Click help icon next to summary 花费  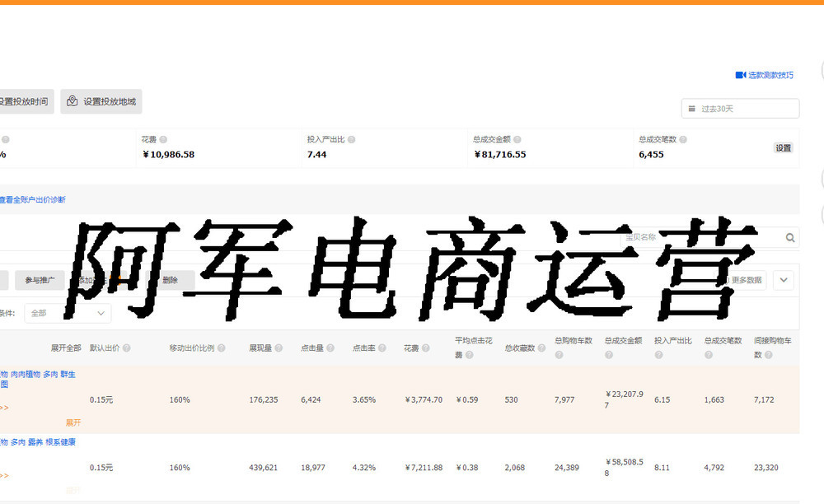(x=163, y=140)
